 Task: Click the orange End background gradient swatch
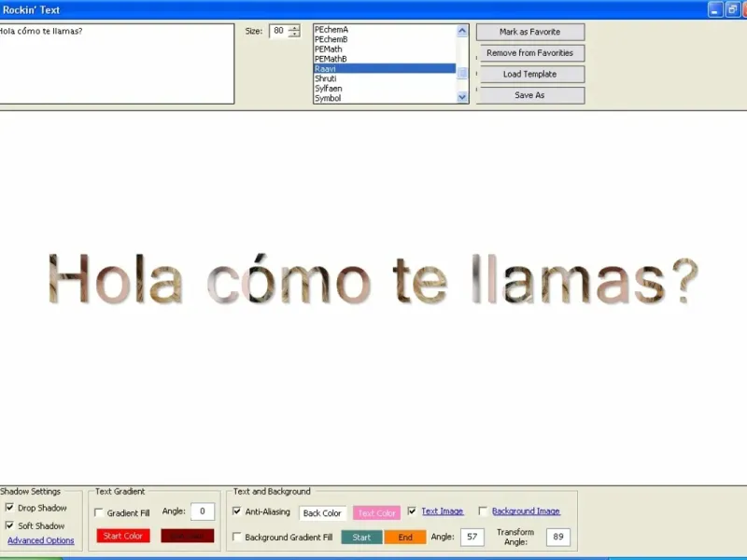coord(405,538)
